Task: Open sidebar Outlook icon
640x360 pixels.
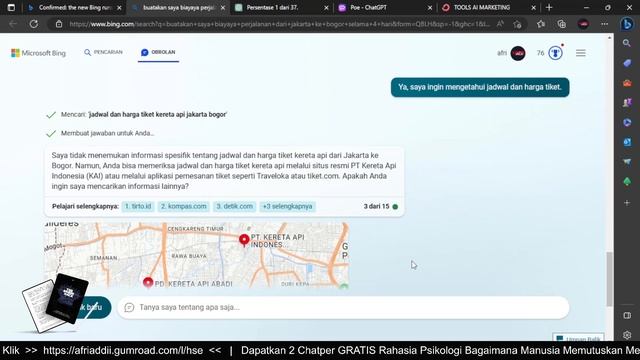Action: pyautogui.click(x=627, y=142)
